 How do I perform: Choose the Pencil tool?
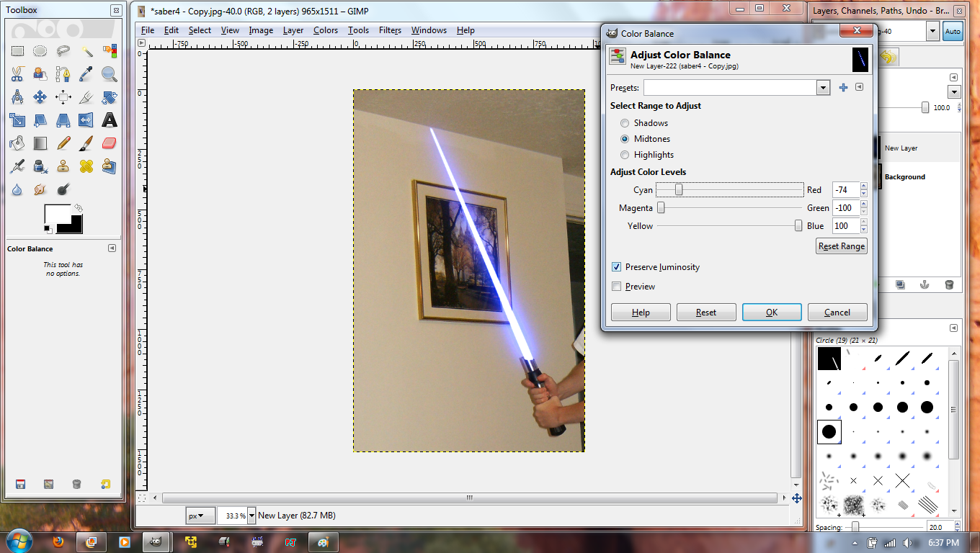pos(63,143)
